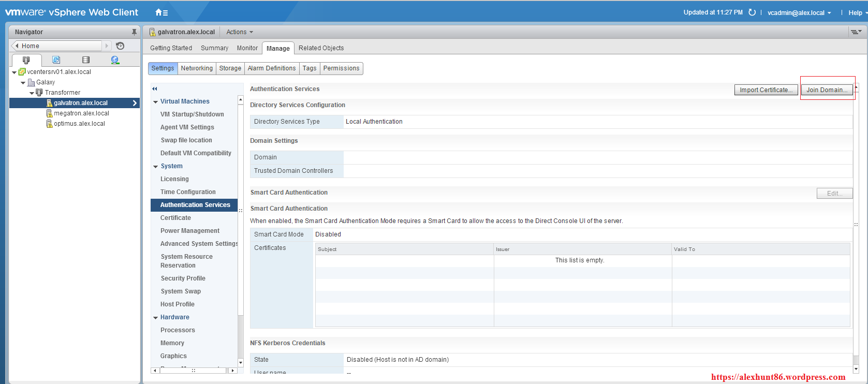
Task: Select galvatron.alex.local host in tree
Action: [x=82, y=103]
